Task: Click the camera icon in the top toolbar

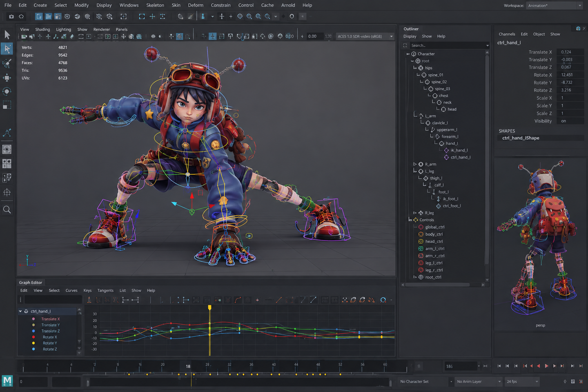Action: coord(11,16)
